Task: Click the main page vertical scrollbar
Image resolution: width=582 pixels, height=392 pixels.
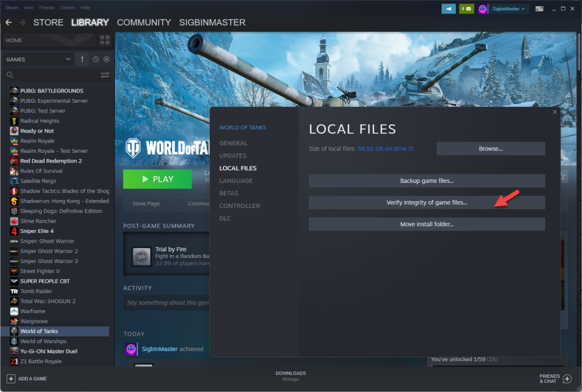Action: point(579,52)
